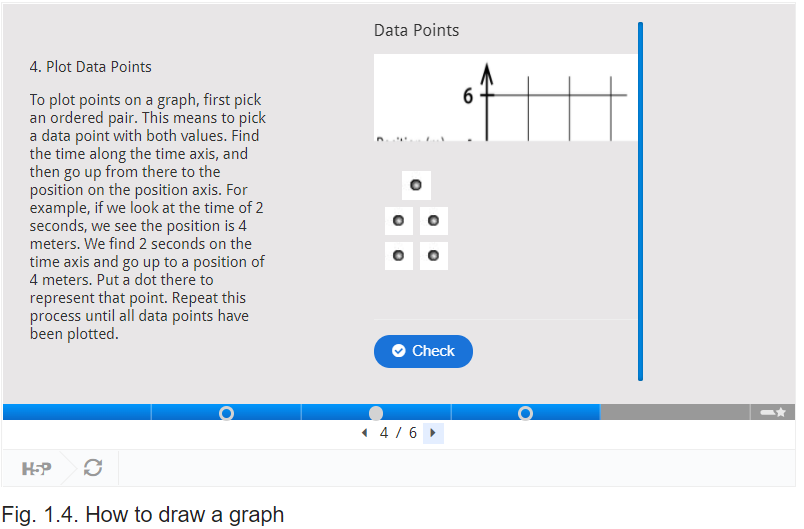This screenshot has height=529, width=804.
Task: Go to the previous slide arrow
Action: 365,433
